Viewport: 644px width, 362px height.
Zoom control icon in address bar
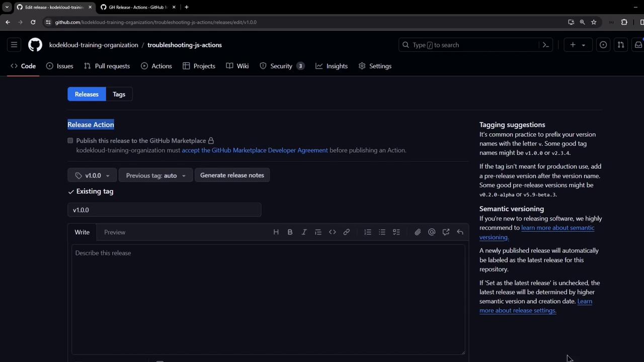tap(582, 22)
